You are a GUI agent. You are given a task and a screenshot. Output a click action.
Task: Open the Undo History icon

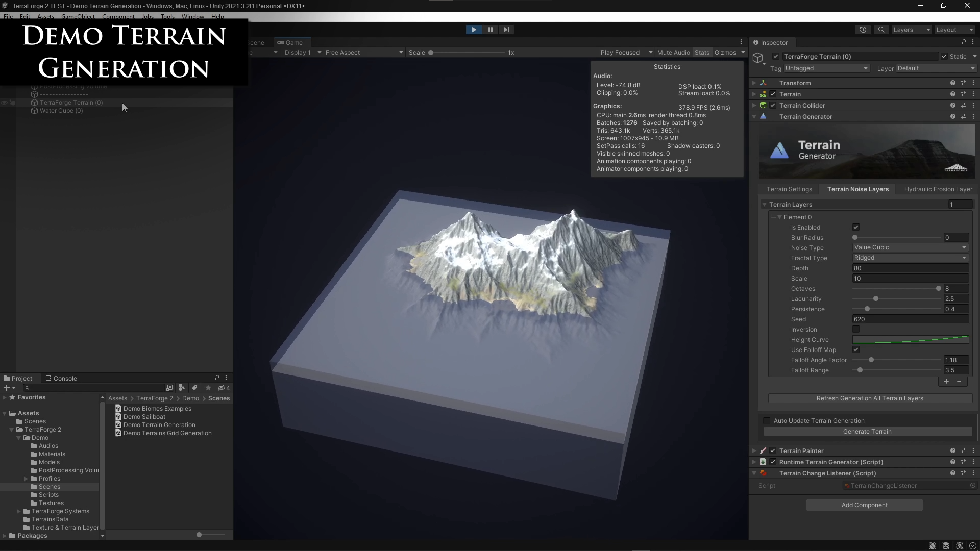coord(863,30)
